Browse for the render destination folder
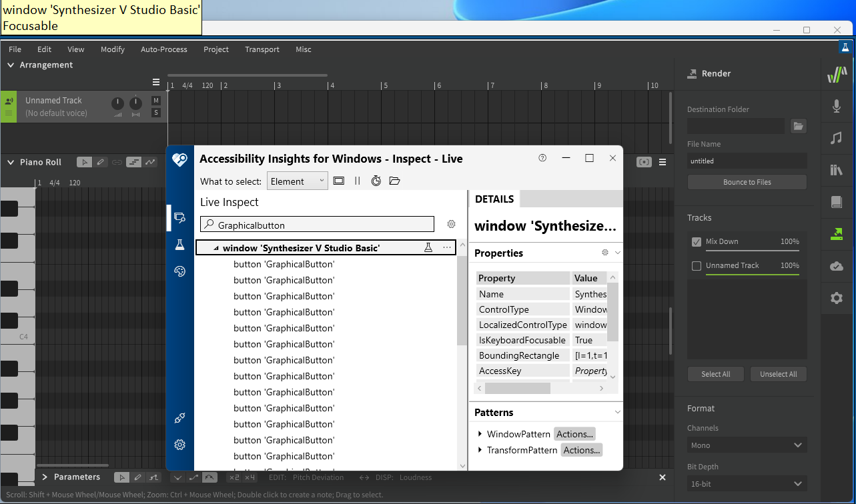The height and width of the screenshot is (504, 856). (x=799, y=126)
